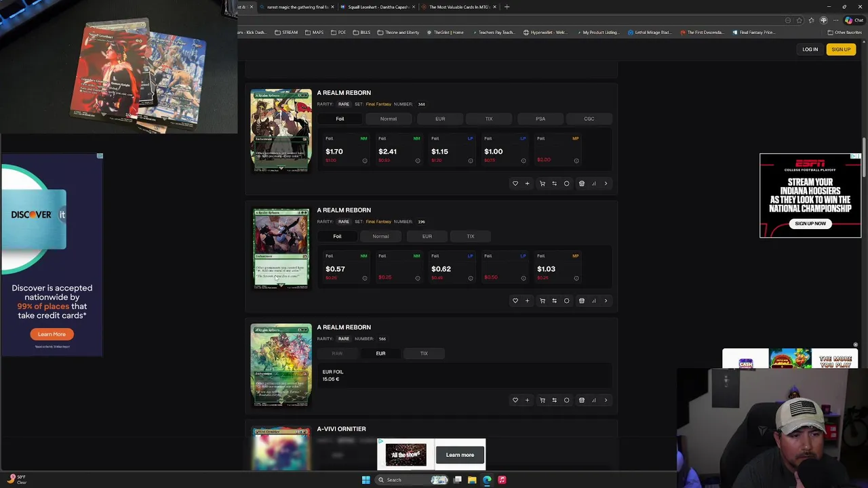Open Throne and Liberty bookmarks folder
This screenshot has height=488, width=868.
pyautogui.click(x=399, y=33)
